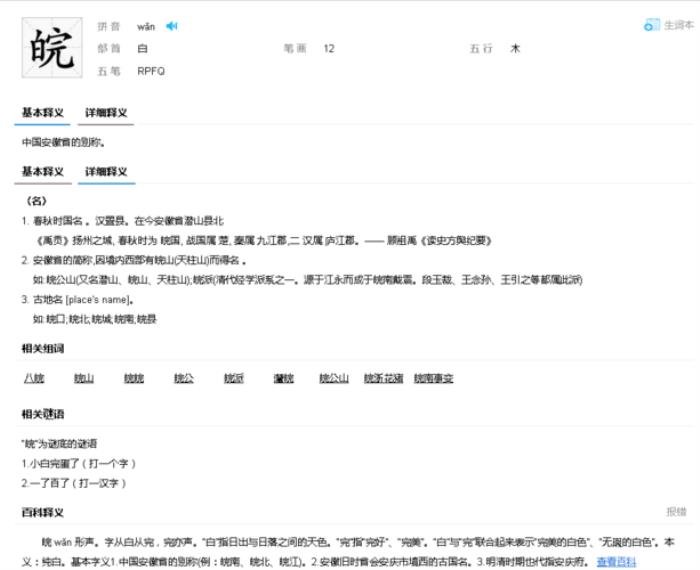
Task: Click the riddle 小白完蛋了
Action: coord(79,463)
